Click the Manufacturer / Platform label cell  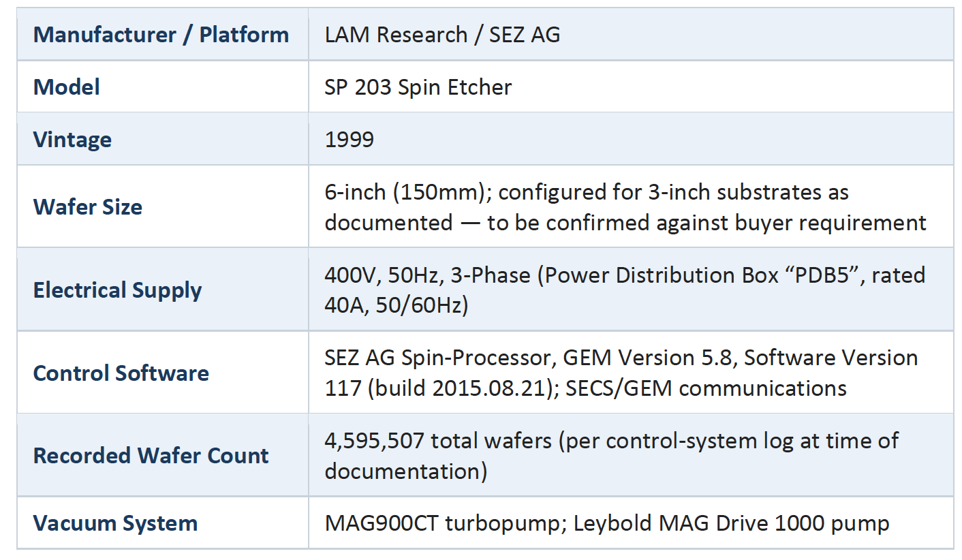161,35
